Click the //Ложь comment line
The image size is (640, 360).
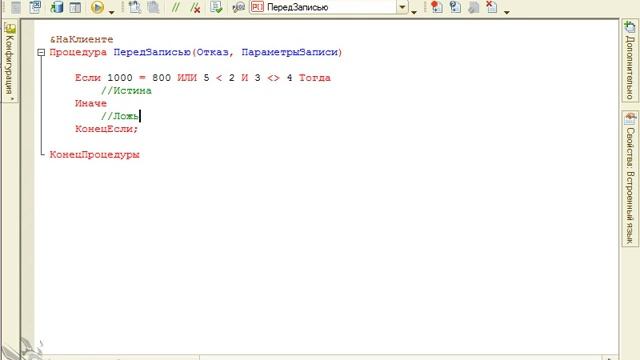click(x=120, y=116)
